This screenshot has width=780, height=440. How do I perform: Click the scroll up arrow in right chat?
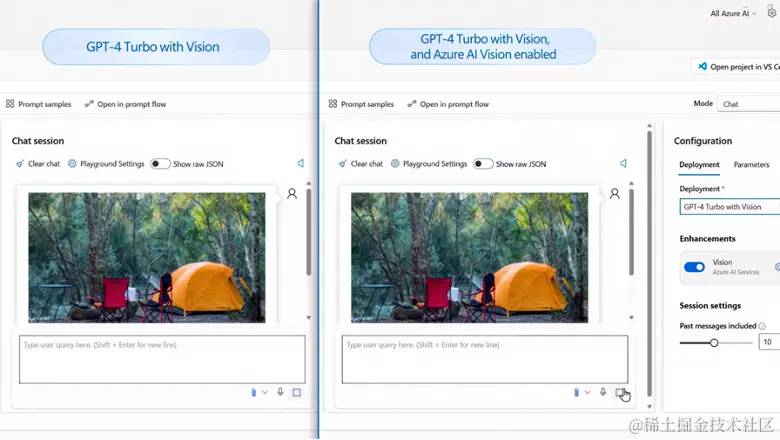632,183
